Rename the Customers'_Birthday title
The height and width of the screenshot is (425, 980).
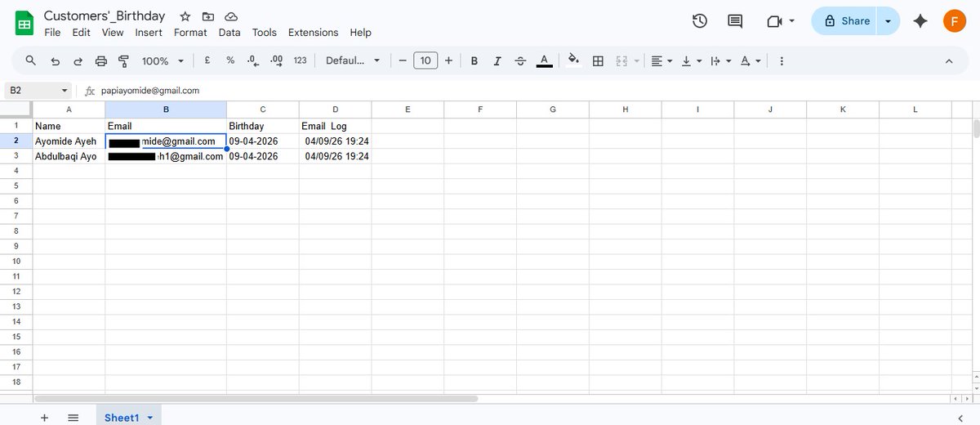tap(105, 16)
